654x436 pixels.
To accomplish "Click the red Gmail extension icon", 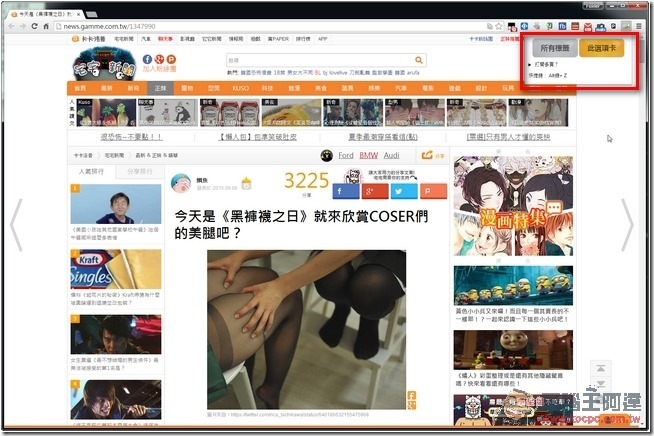I will pos(588,27).
